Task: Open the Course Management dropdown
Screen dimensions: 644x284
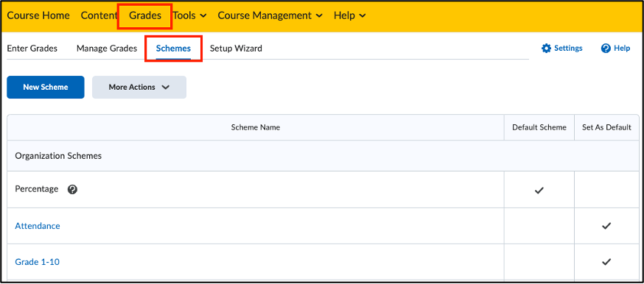Action: [x=270, y=15]
